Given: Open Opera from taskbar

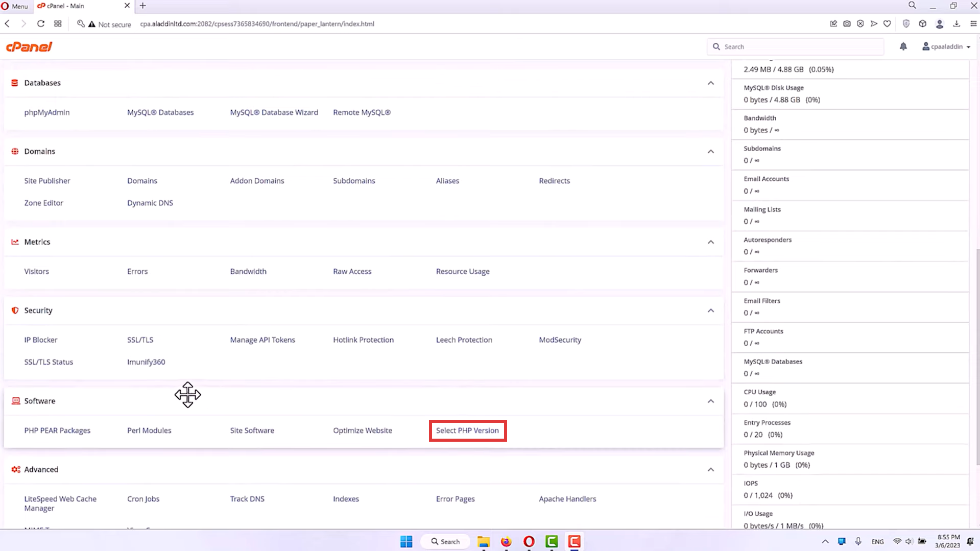Looking at the screenshot, I should pos(529,541).
